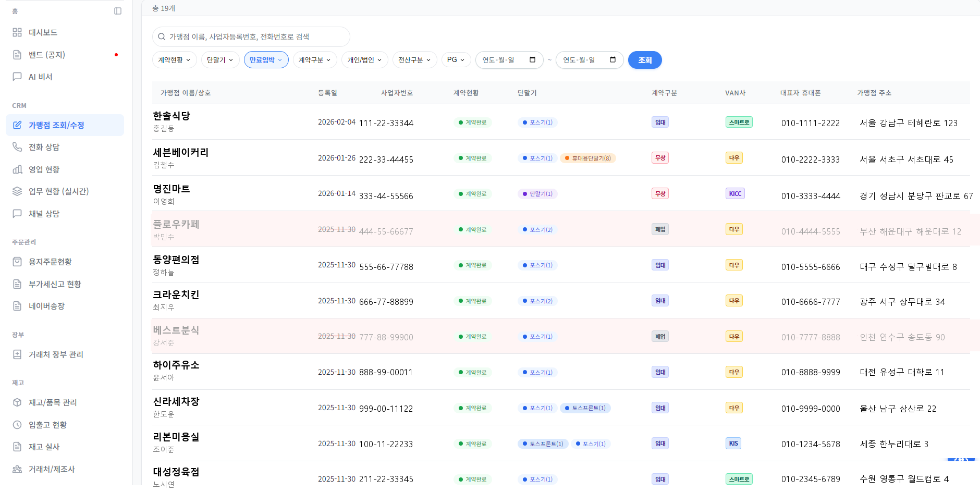Click the clock icon for 입출고 현황

coord(17,425)
